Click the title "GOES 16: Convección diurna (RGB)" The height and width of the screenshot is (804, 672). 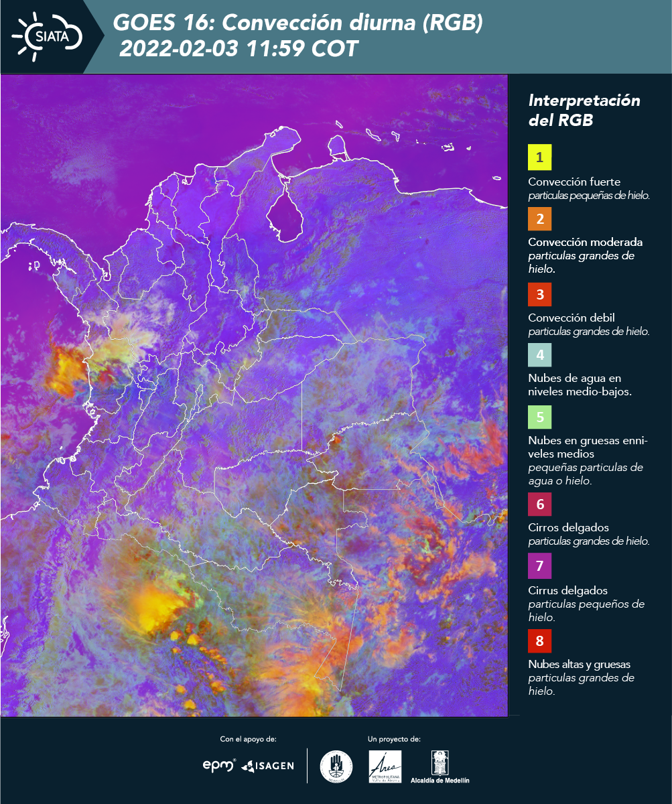298,23
